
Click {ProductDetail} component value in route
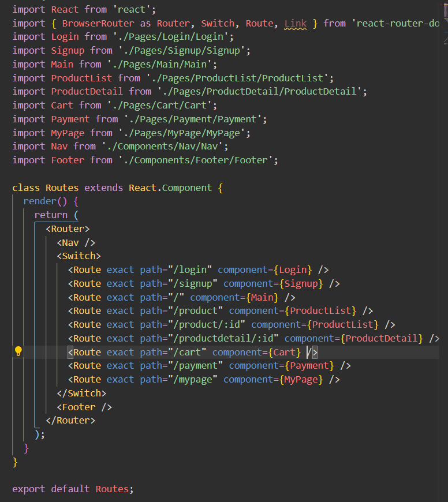click(x=382, y=338)
